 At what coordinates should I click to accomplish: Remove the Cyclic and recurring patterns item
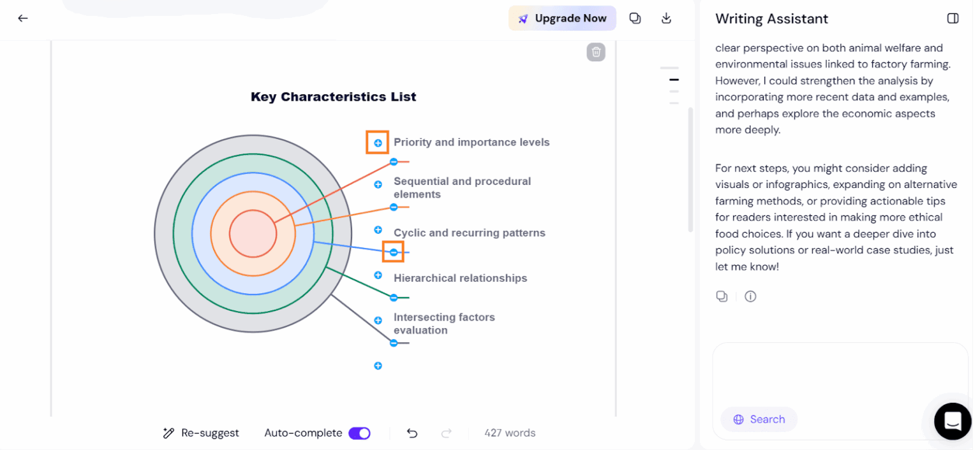(394, 252)
